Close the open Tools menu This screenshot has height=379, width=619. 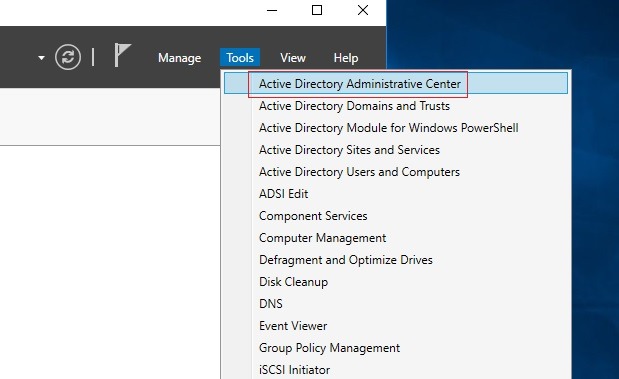(240, 58)
